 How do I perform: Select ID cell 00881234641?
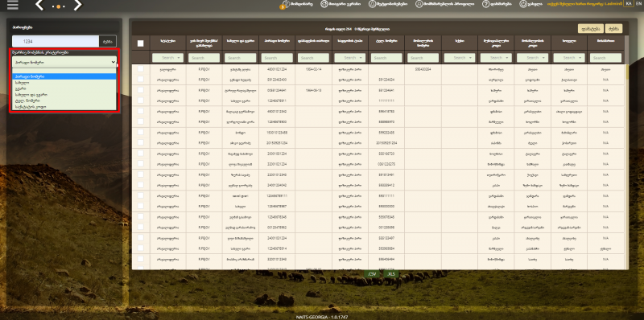[x=277, y=90]
